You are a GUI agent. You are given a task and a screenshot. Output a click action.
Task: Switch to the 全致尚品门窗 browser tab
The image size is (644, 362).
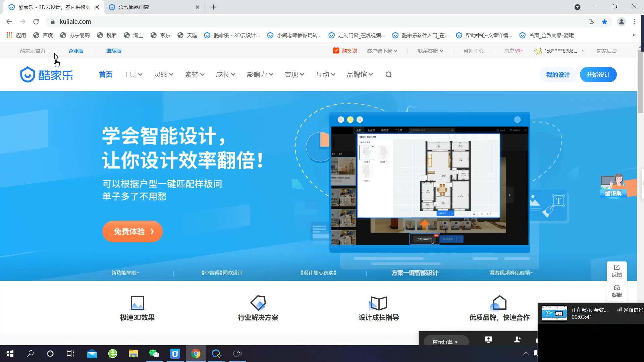tap(154, 7)
